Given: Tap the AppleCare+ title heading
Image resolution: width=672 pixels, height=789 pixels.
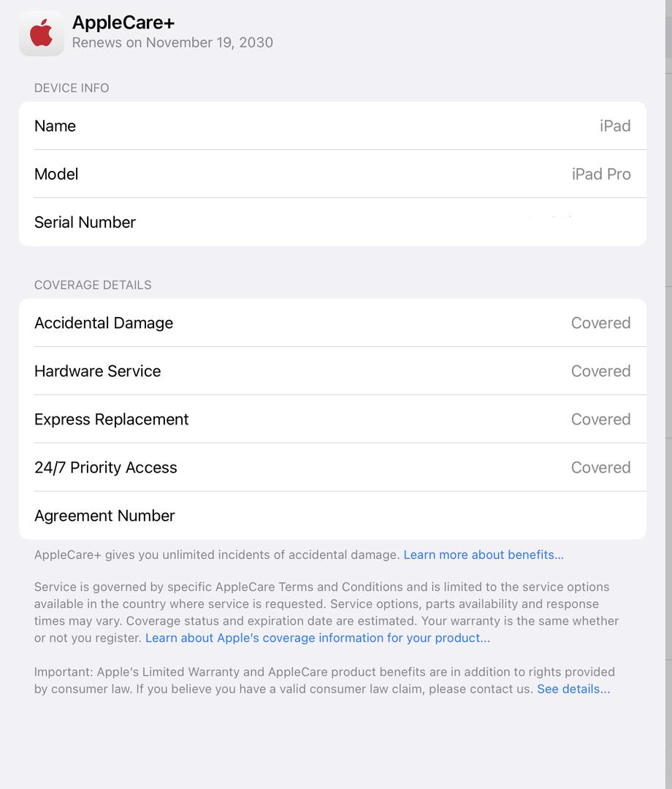Looking at the screenshot, I should pyautogui.click(x=123, y=23).
